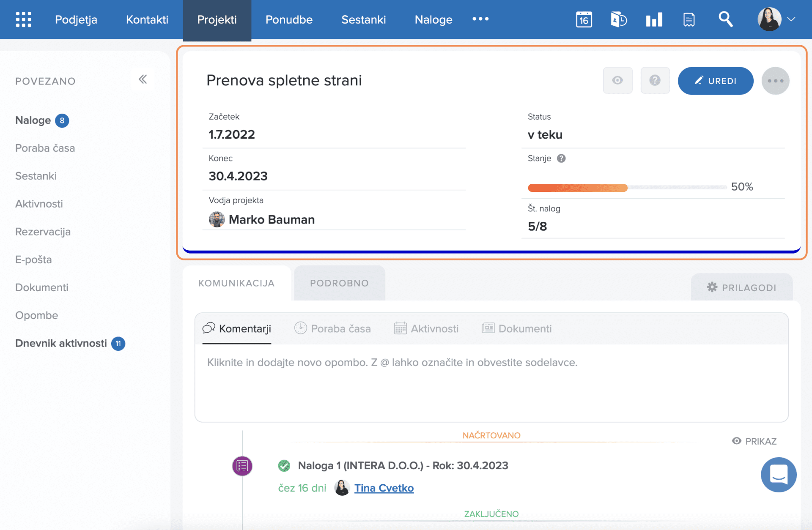Click the UREDI edit button
This screenshot has width=812, height=530.
715,81
